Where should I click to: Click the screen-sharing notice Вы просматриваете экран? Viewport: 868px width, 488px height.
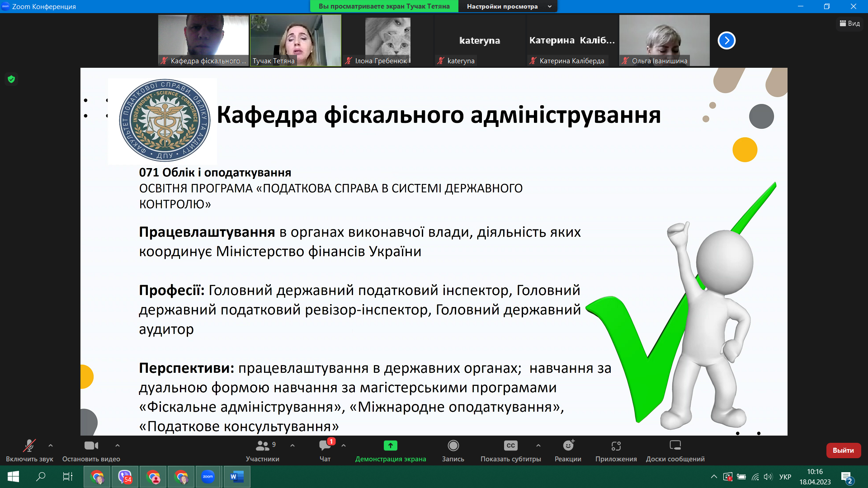pos(384,6)
